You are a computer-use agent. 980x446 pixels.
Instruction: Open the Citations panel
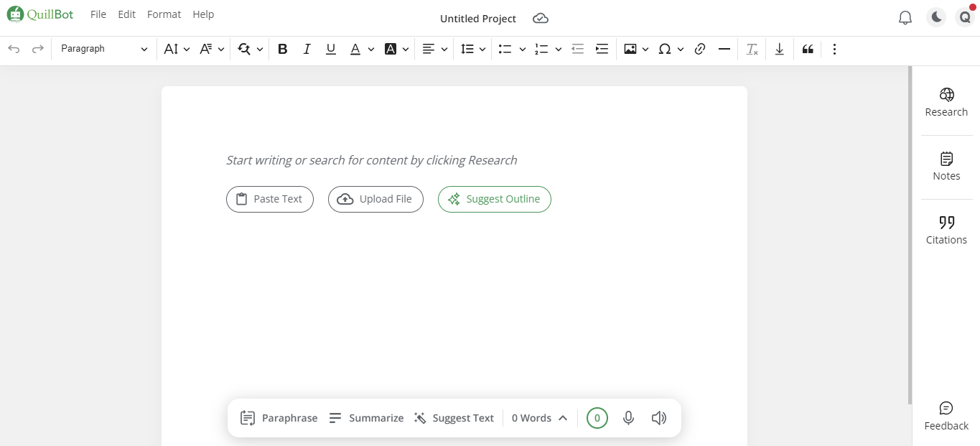pyautogui.click(x=946, y=231)
